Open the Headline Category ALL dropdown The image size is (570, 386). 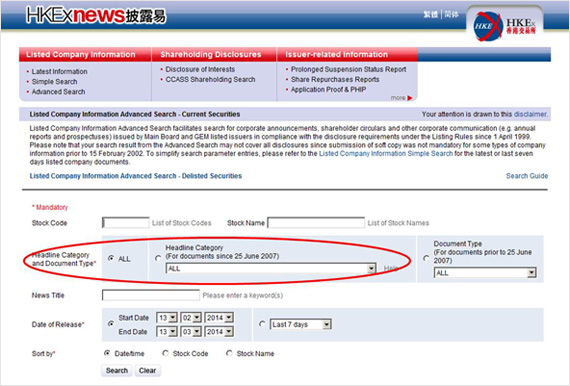pos(271,269)
